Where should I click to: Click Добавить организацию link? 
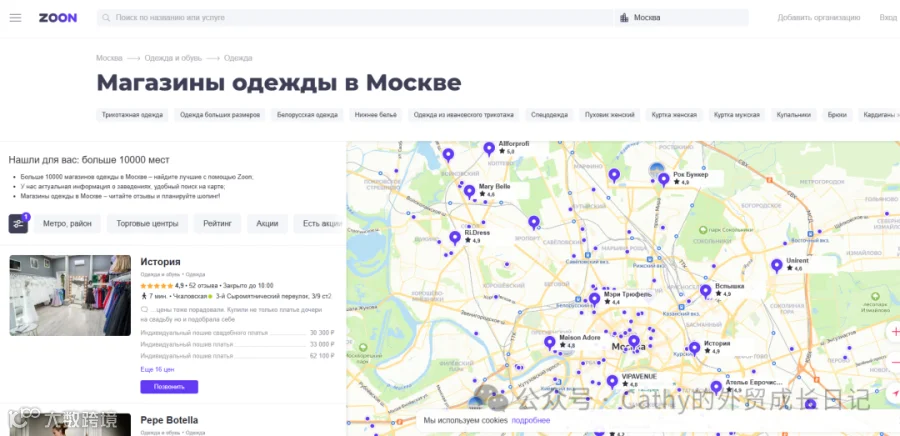818,18
